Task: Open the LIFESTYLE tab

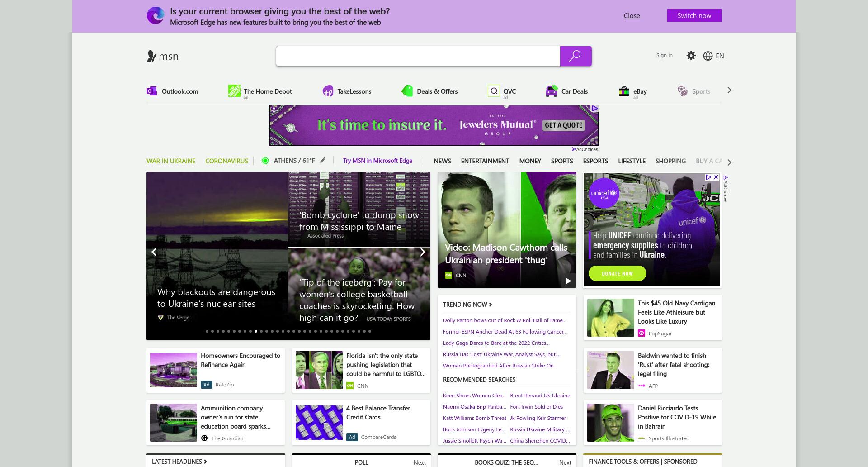Action: (x=632, y=161)
